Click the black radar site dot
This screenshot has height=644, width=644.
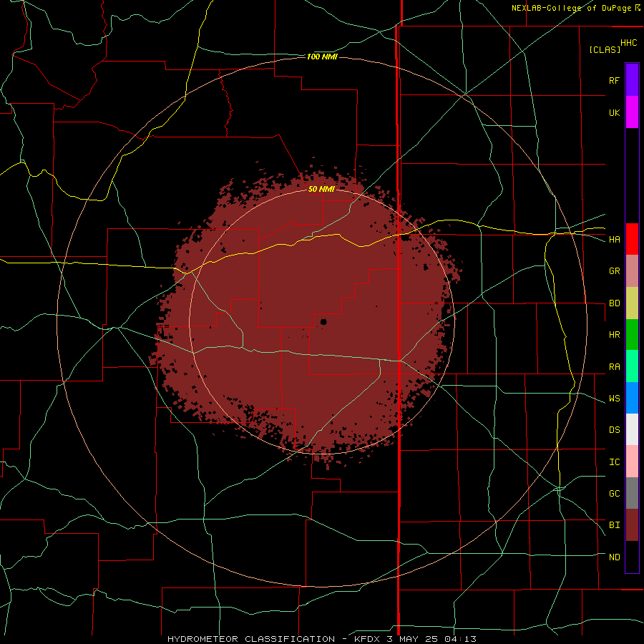pyautogui.click(x=323, y=321)
